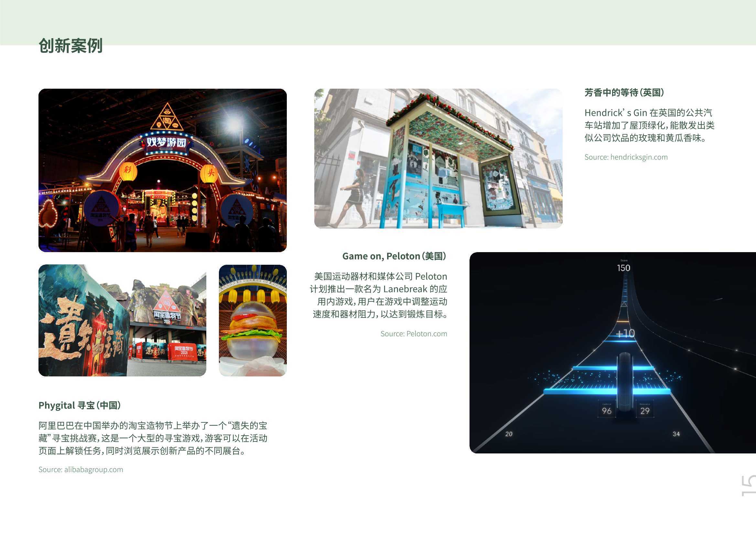Click the number 20 on the game track

[x=509, y=434]
